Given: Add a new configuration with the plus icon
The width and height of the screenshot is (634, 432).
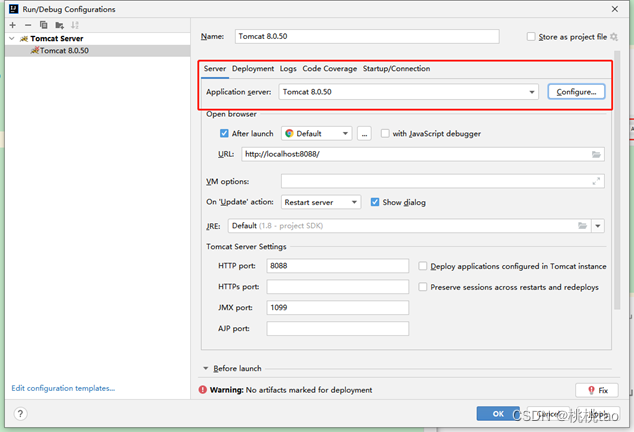Looking at the screenshot, I should [x=13, y=25].
